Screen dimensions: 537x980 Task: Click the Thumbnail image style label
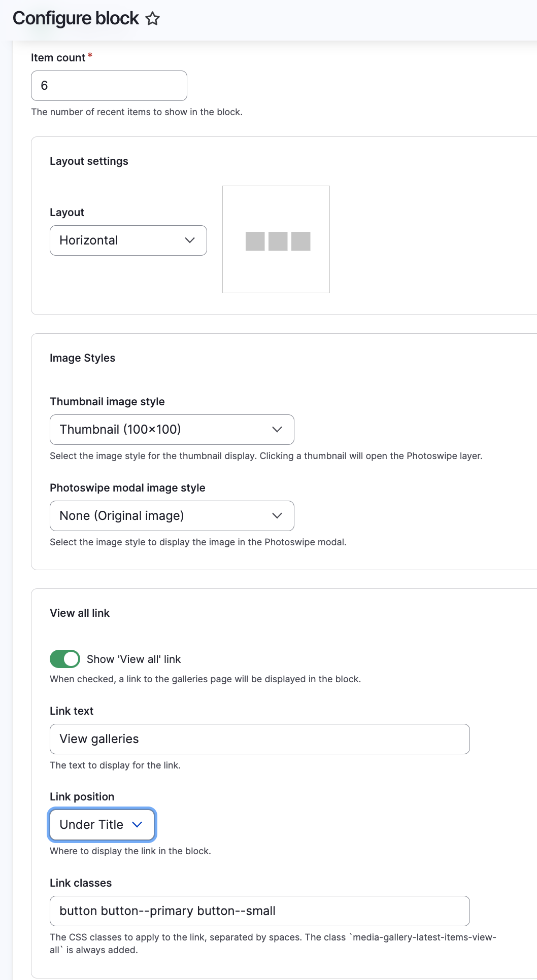tap(107, 401)
